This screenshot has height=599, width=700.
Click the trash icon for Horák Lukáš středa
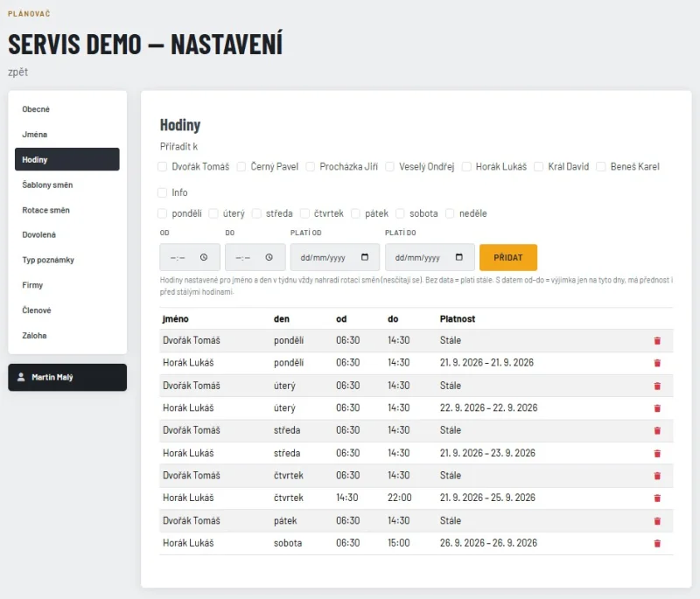click(657, 453)
